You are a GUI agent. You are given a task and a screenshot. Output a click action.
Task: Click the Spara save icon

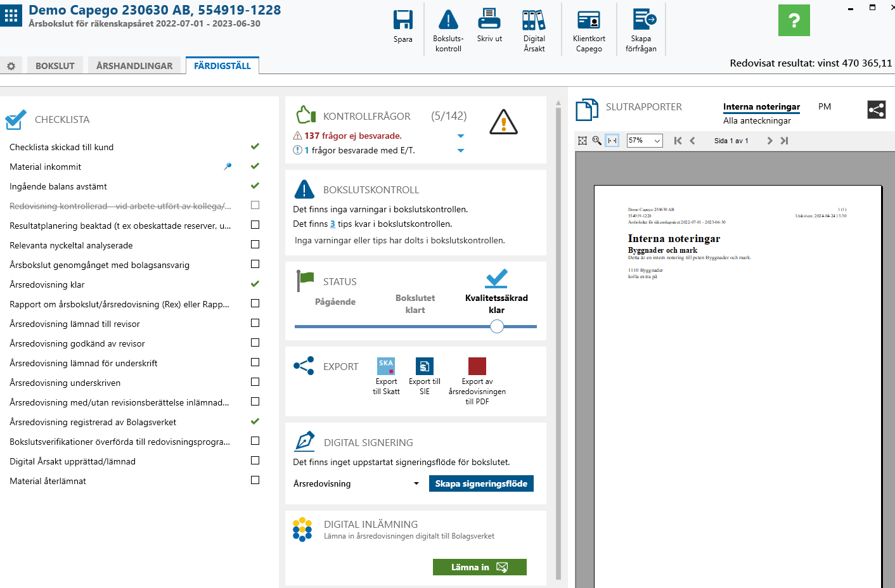(x=403, y=20)
